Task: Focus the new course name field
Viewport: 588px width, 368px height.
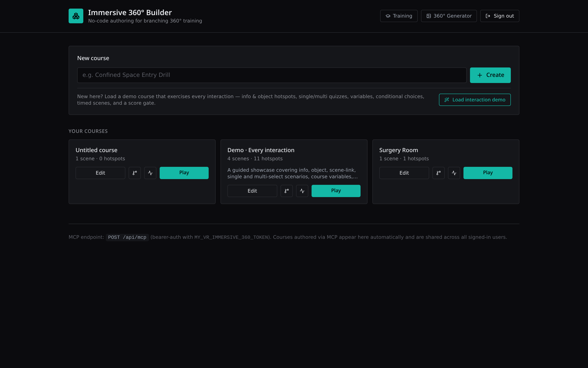Action: (272, 75)
